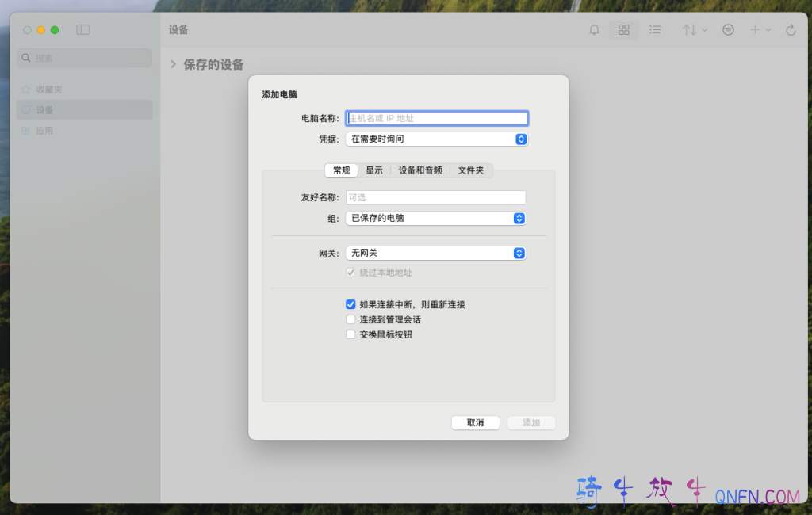Click the refresh icon

[x=791, y=30]
